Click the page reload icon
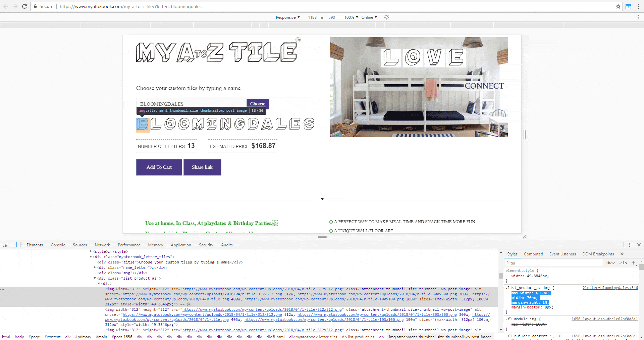The height and width of the screenshot is (340, 644). tap(24, 6)
